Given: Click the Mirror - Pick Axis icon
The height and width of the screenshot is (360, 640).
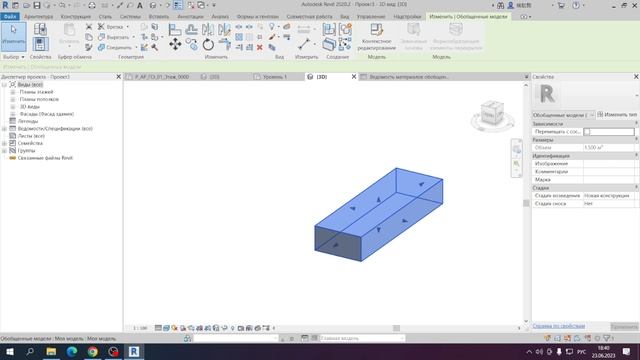Looking at the screenshot, I should click(x=208, y=29).
